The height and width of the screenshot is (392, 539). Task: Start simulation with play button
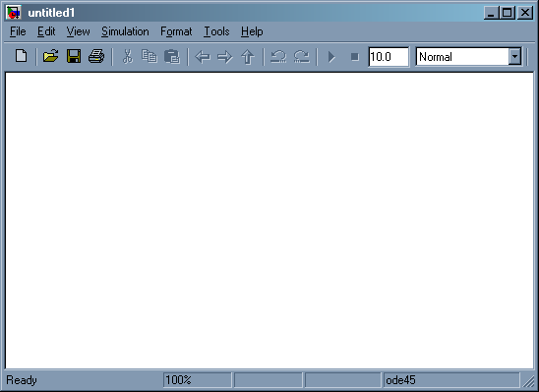331,57
